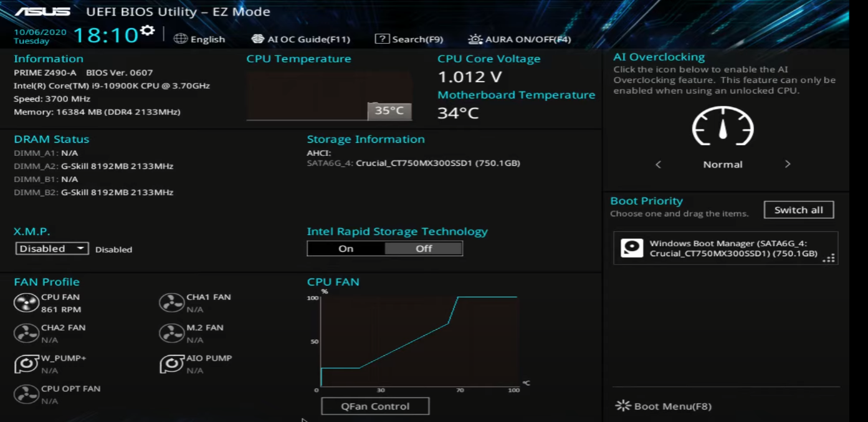868x422 pixels.
Task: Open the English language selector
Action: tap(199, 39)
